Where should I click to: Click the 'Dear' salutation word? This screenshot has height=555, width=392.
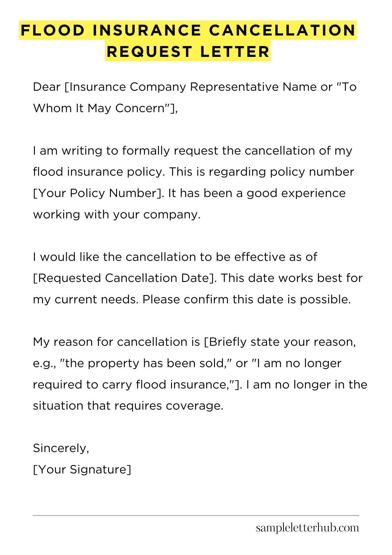tap(47, 87)
